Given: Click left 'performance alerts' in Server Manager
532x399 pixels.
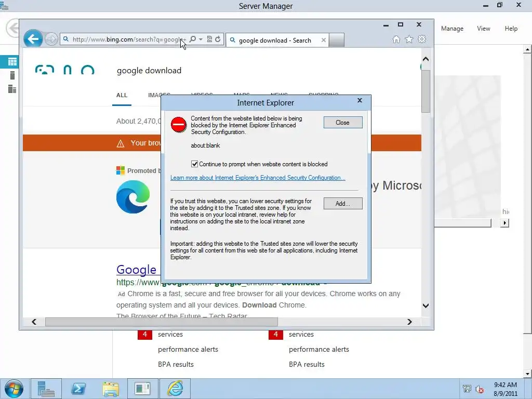Looking at the screenshot, I should tap(188, 350).
